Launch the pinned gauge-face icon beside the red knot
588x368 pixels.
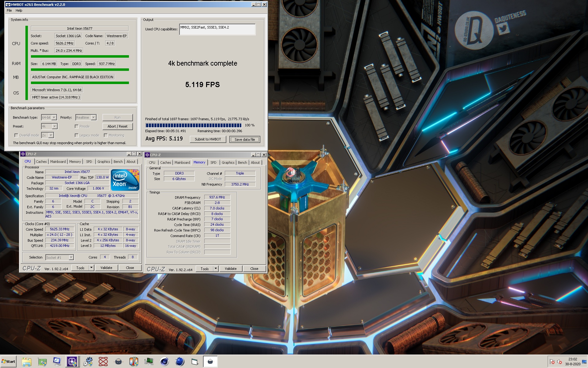(x=119, y=362)
